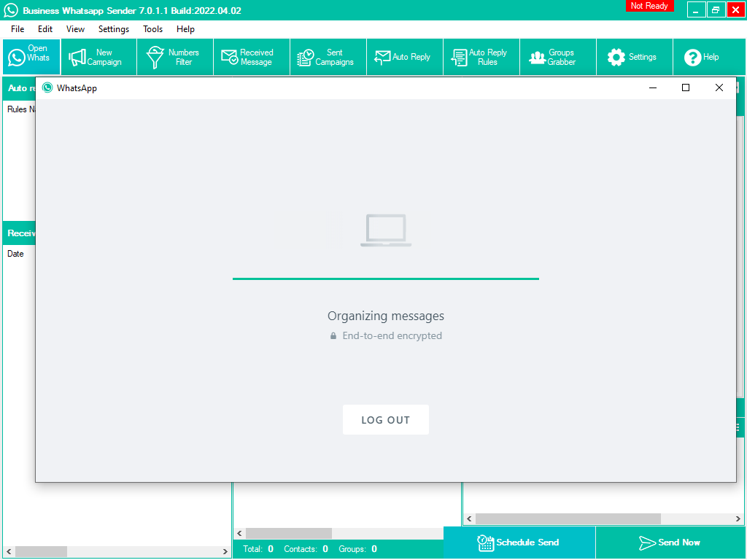The width and height of the screenshot is (747, 560).
Task: Open the File menu
Action: pyautogui.click(x=18, y=29)
